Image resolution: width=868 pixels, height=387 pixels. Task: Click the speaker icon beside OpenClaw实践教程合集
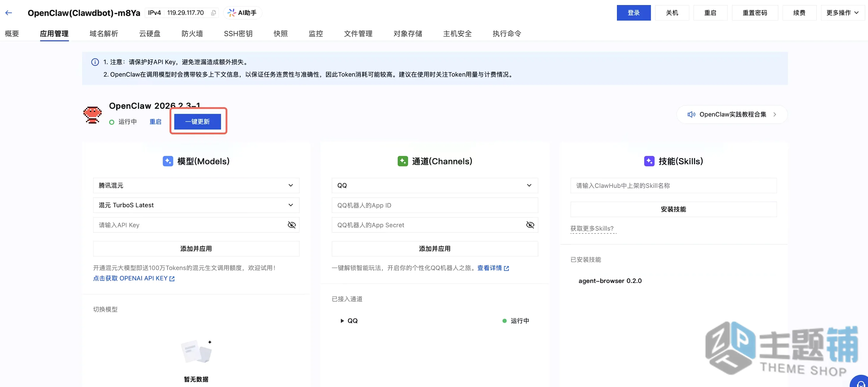point(691,114)
